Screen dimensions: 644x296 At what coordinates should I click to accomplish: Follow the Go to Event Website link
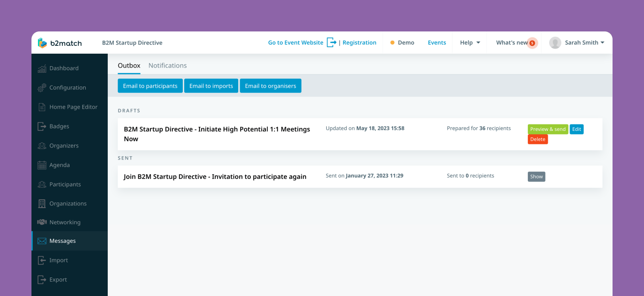296,43
